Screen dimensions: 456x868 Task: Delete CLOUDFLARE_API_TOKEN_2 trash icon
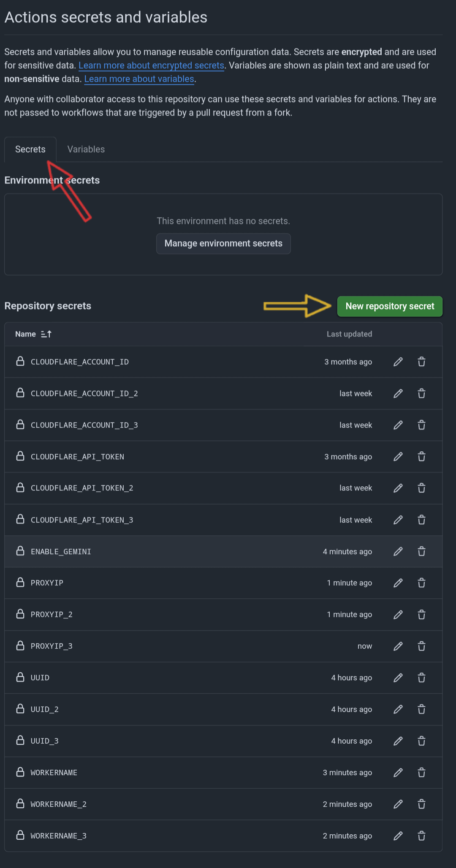(421, 488)
